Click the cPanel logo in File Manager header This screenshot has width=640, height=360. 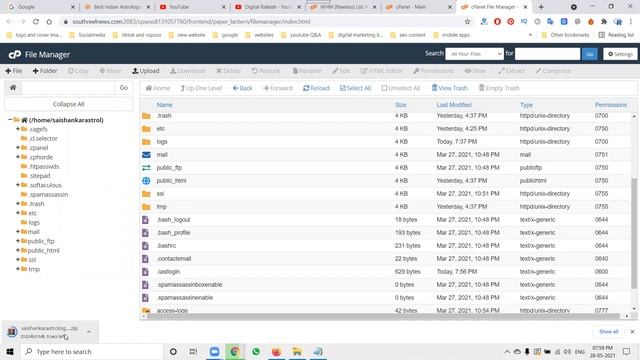pos(15,54)
